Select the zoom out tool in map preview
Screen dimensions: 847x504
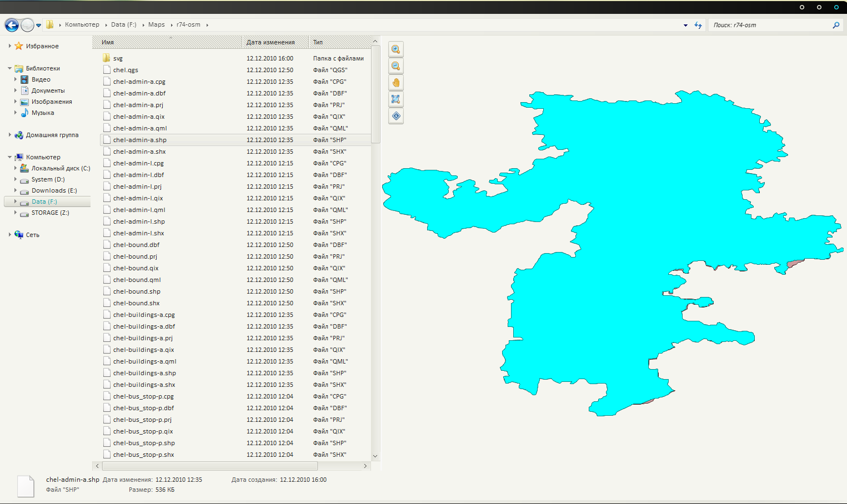395,66
